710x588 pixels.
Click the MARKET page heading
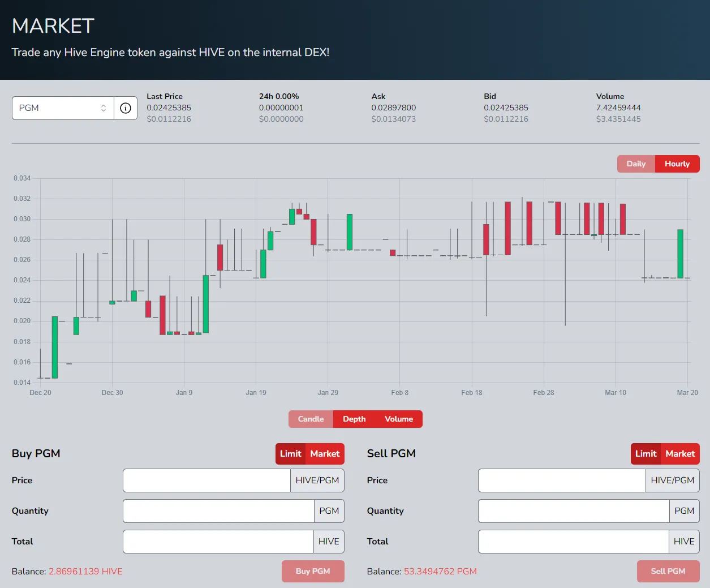click(53, 26)
